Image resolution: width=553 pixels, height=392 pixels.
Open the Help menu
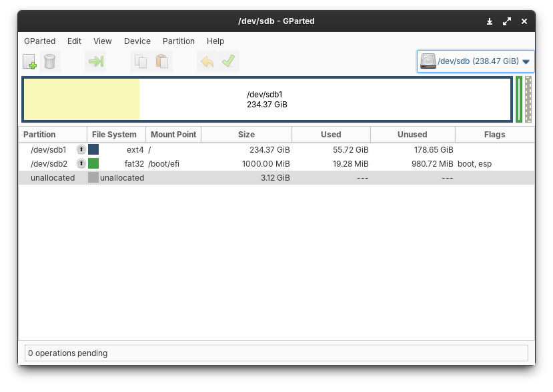pyautogui.click(x=215, y=41)
